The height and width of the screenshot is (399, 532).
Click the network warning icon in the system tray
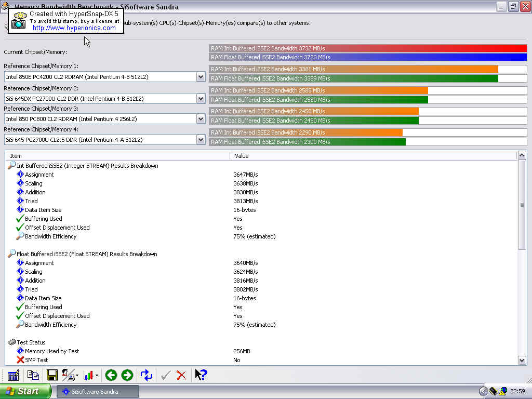[503, 392]
